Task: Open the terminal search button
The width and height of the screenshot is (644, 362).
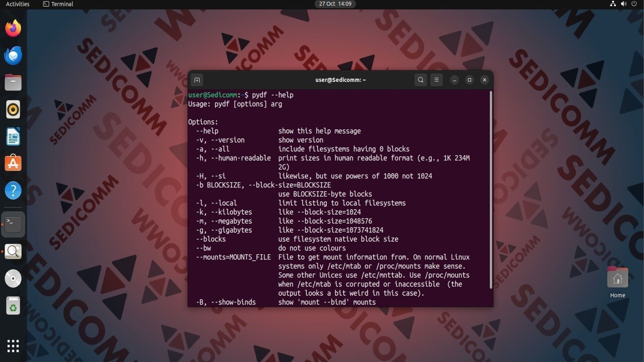Action: 421,80
